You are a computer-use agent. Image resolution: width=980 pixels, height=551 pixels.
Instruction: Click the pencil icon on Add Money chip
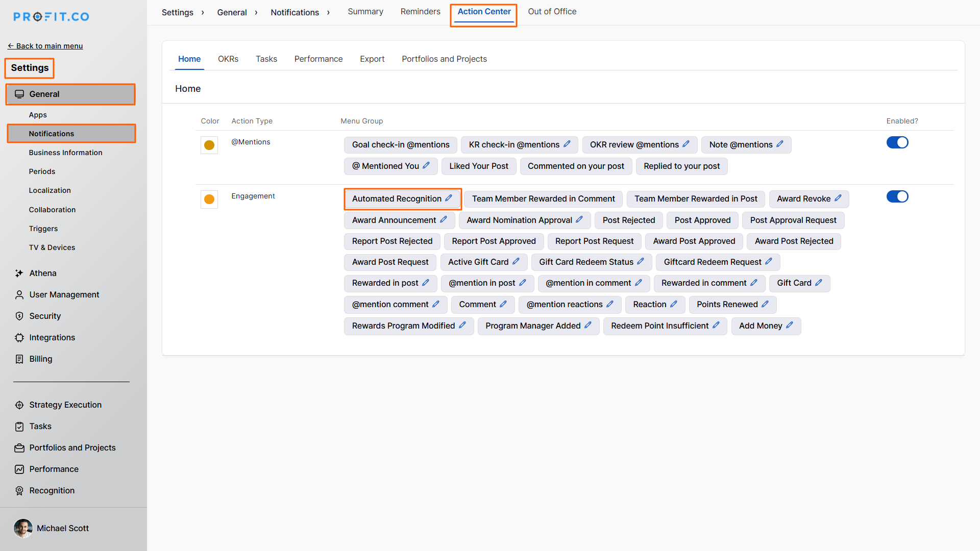tap(790, 325)
